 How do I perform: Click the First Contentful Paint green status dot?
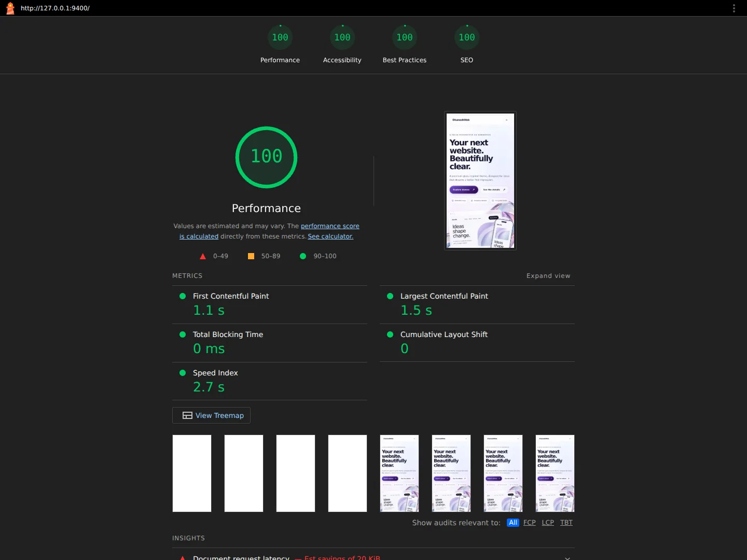pyautogui.click(x=183, y=296)
